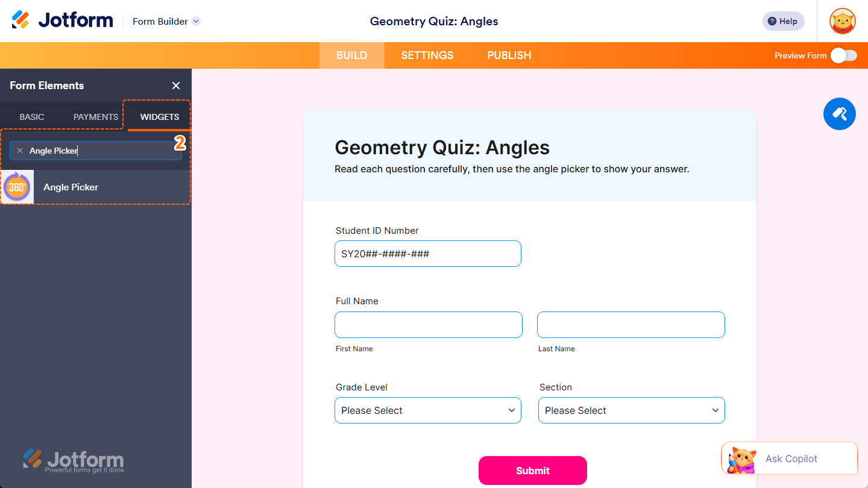Enable the Preview Form toggle
The height and width of the screenshot is (488, 868).
[x=843, y=55]
